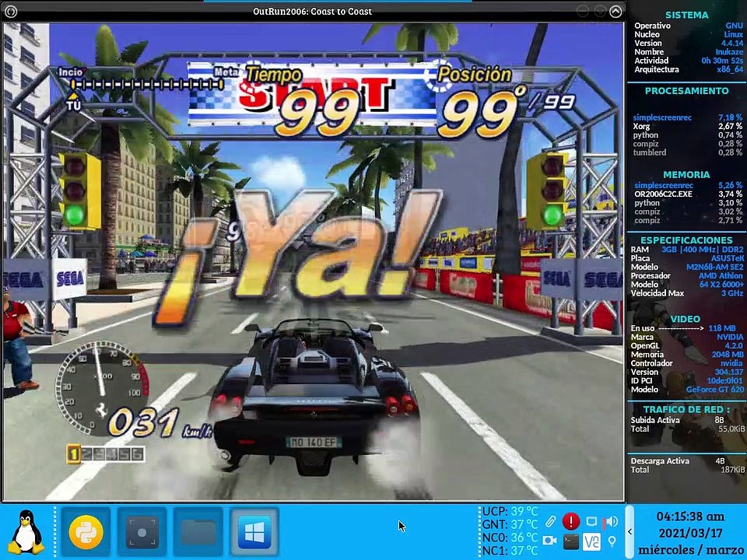
Task: Click the 031 km/h speed readout
Action: (160, 423)
